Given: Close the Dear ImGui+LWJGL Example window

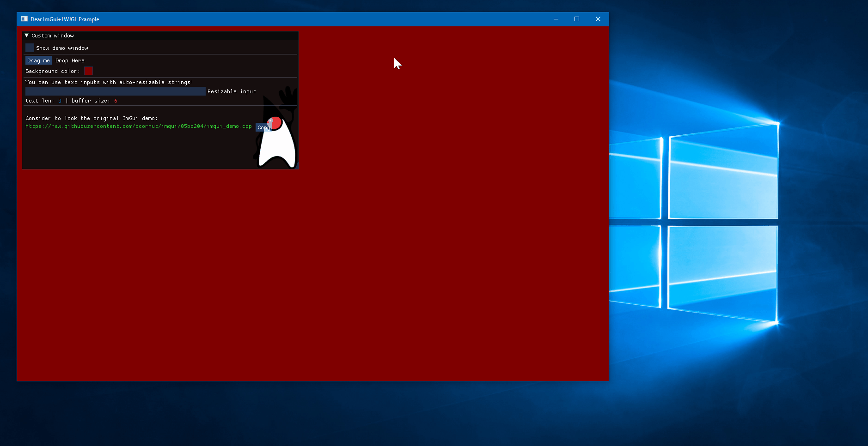Looking at the screenshot, I should pos(598,19).
